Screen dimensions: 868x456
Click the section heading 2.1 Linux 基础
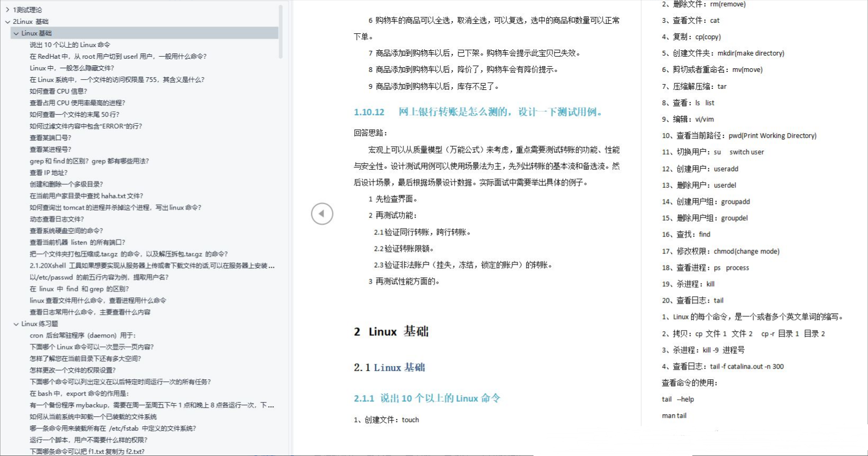point(390,368)
